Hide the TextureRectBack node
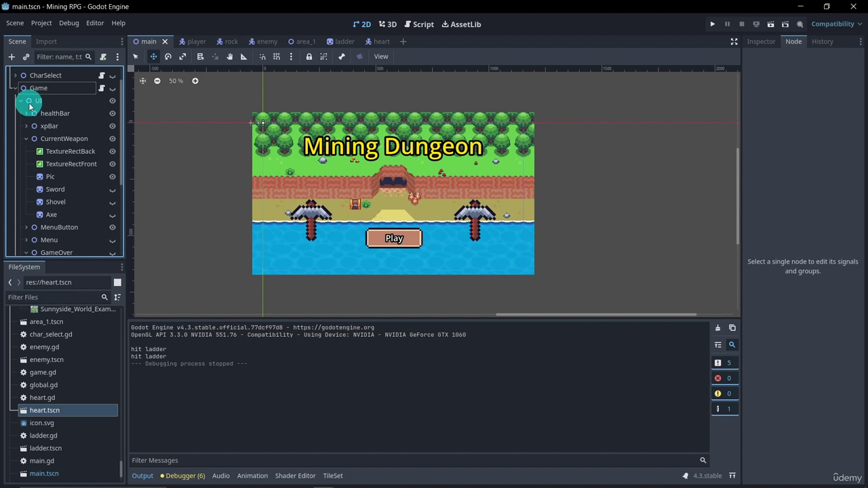This screenshot has height=488, width=868. tap(113, 151)
